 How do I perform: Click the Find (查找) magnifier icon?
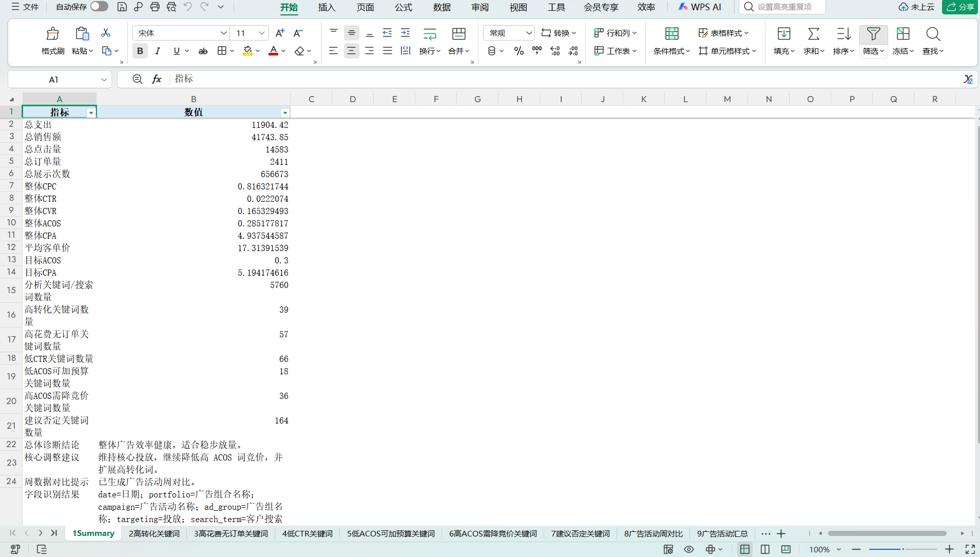(x=933, y=34)
